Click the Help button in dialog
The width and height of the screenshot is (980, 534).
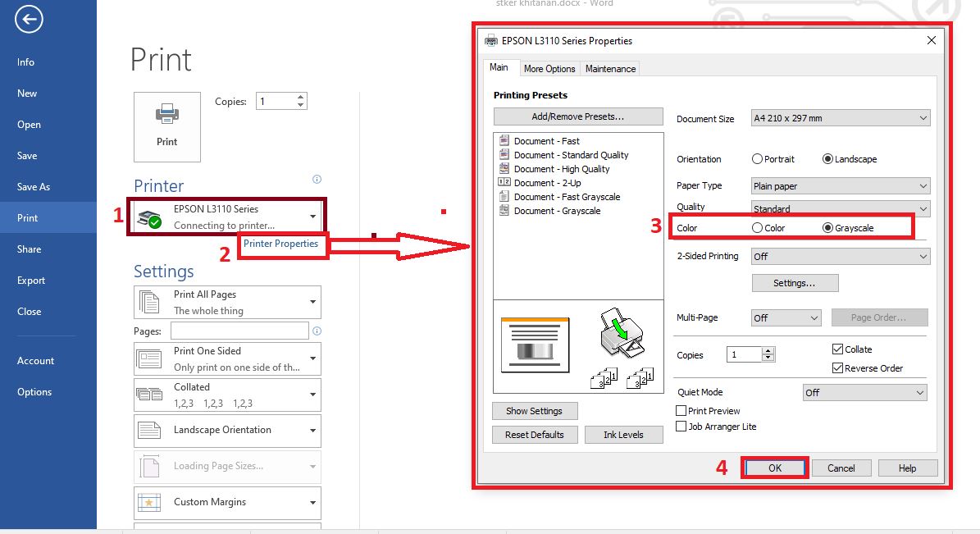coord(908,468)
